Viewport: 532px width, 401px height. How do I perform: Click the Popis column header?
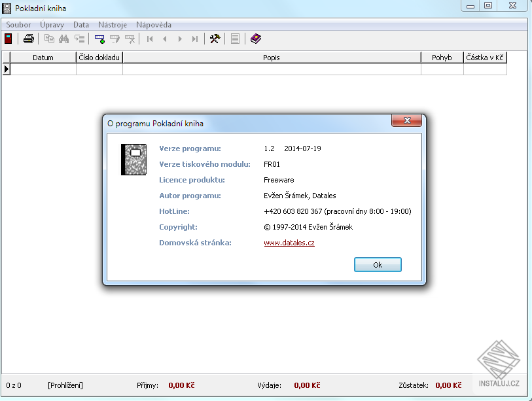click(272, 58)
